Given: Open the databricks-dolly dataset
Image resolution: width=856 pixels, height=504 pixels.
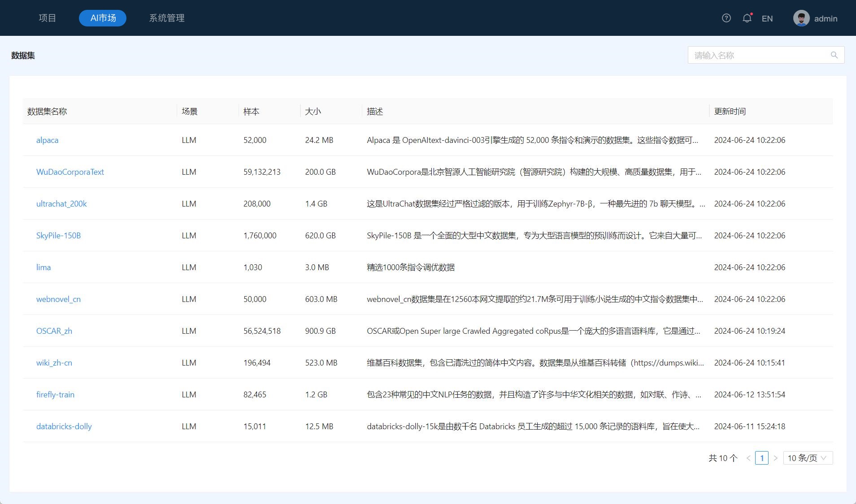Looking at the screenshot, I should pos(64,426).
